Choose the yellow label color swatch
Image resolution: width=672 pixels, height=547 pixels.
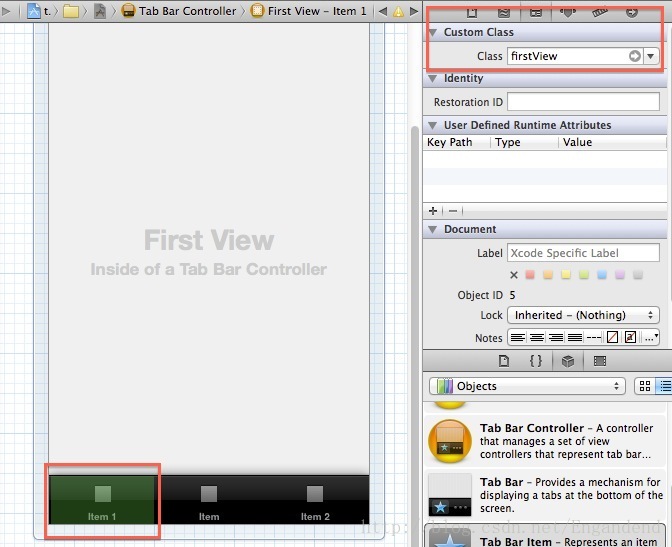[566, 274]
